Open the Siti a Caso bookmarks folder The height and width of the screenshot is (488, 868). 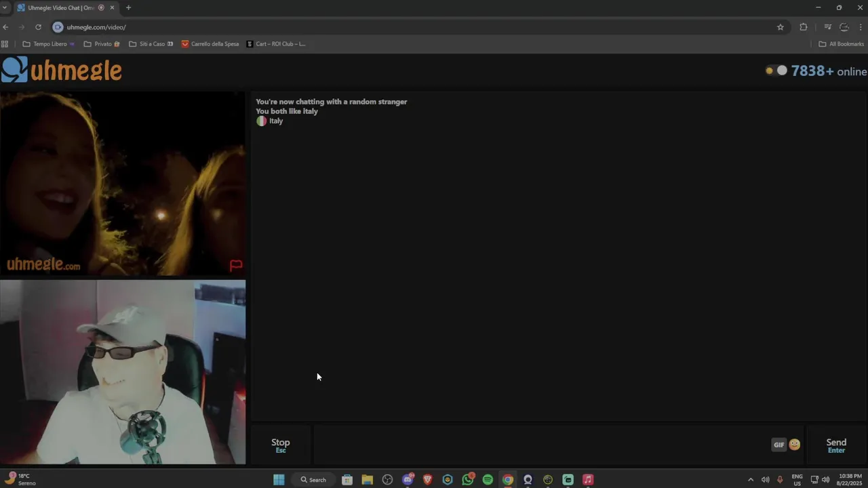[151, 44]
